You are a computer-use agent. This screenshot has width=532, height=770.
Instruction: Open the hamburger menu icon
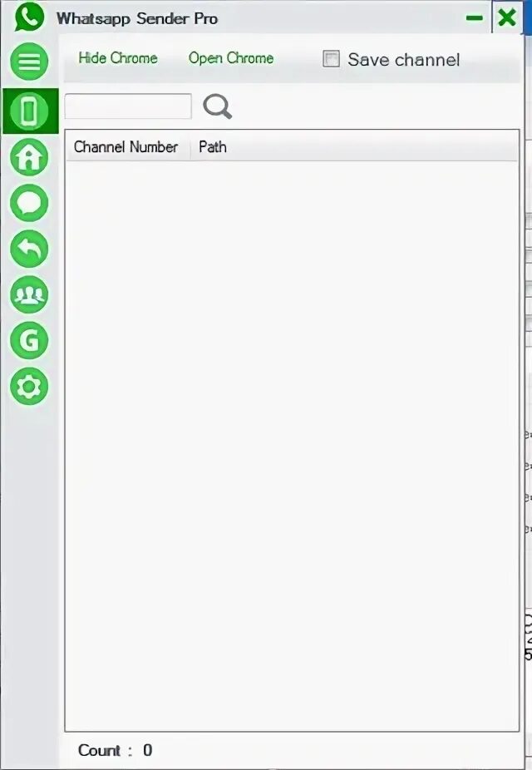tap(29, 62)
